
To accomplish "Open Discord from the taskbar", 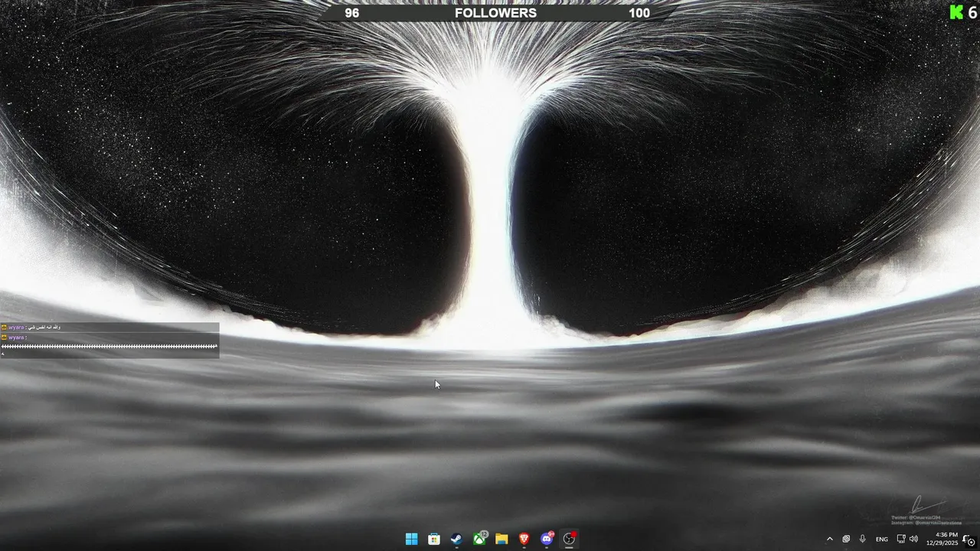I will coord(547,539).
